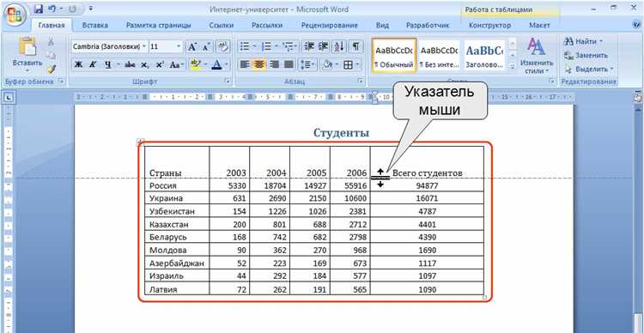Click the ruler tab selector at left of ruler
This screenshot has height=333, width=644.
pyautogui.click(x=9, y=98)
